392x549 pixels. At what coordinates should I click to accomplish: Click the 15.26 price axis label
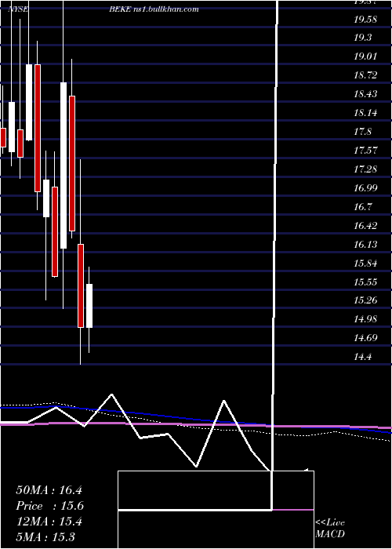coord(365,300)
